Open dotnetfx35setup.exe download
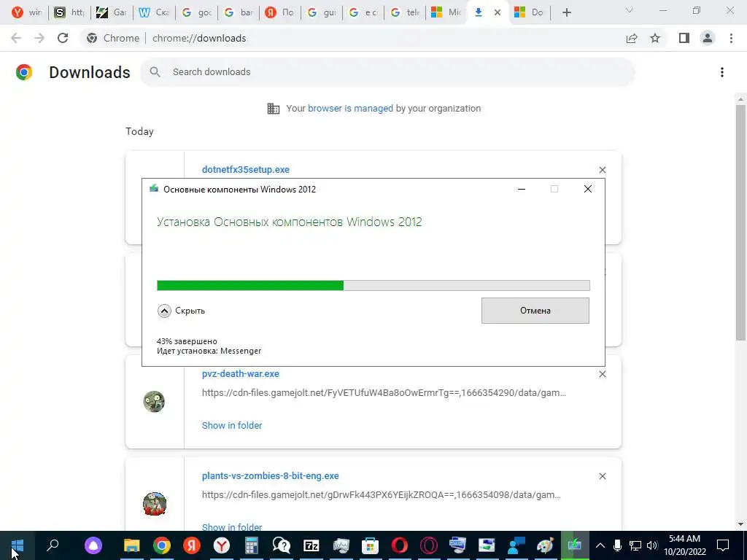The height and width of the screenshot is (560, 747). pyautogui.click(x=245, y=169)
